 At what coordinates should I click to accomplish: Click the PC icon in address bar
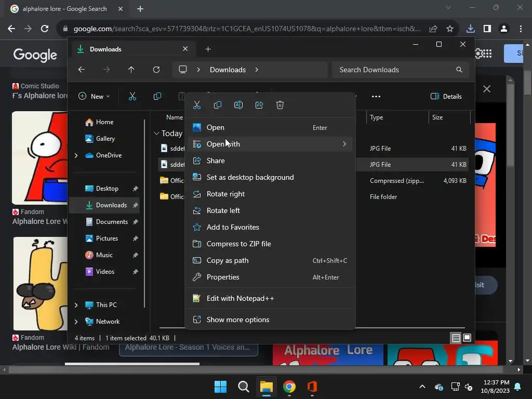point(183,70)
